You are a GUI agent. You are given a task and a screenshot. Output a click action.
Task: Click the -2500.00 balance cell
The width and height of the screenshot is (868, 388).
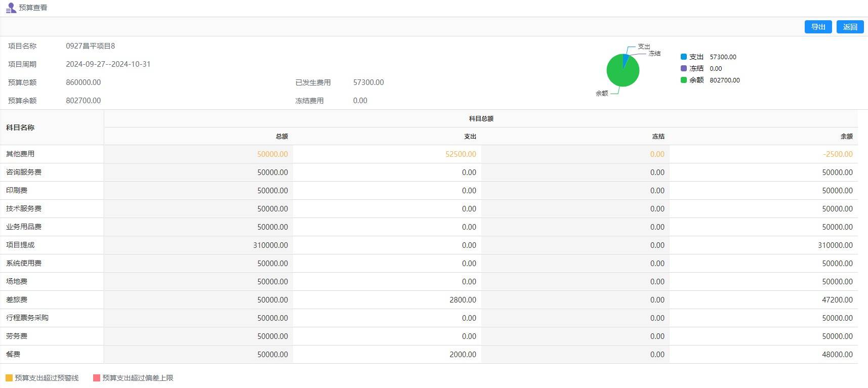click(x=838, y=154)
